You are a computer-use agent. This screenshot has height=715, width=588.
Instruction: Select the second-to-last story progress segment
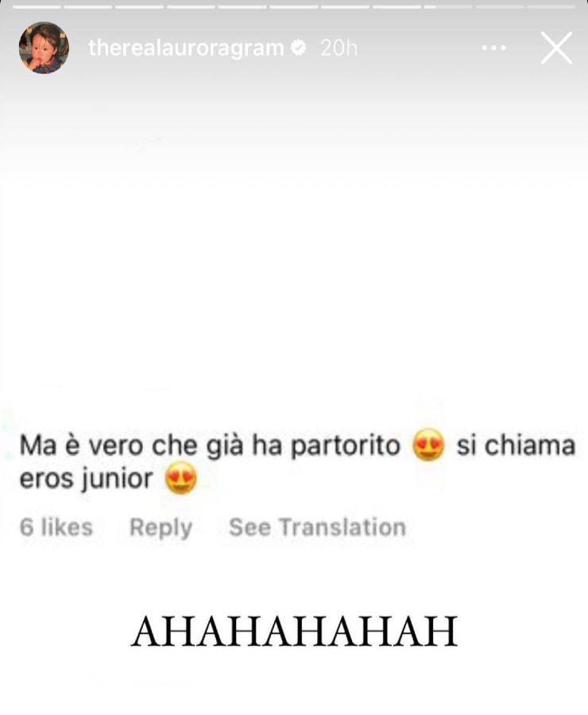pos(500,7)
